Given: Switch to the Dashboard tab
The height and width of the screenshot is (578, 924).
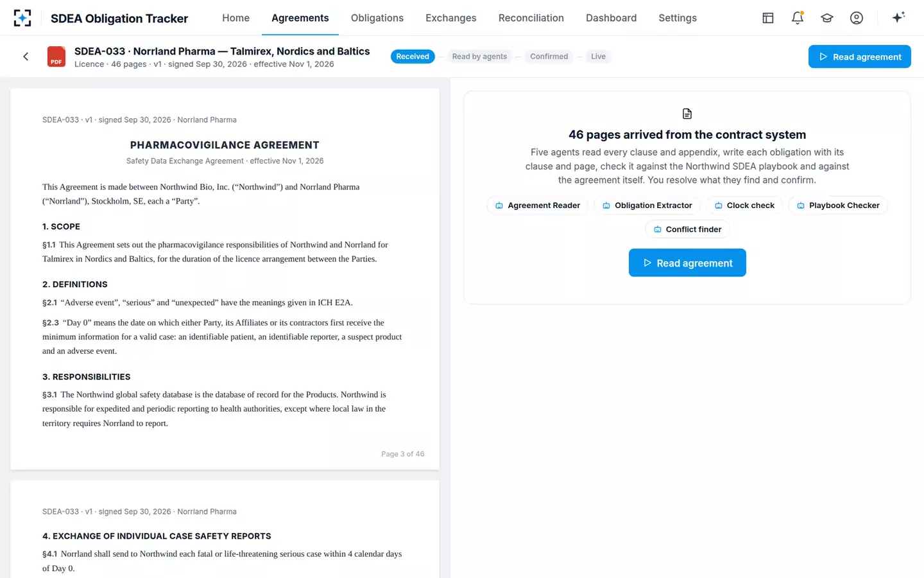Looking at the screenshot, I should (611, 18).
